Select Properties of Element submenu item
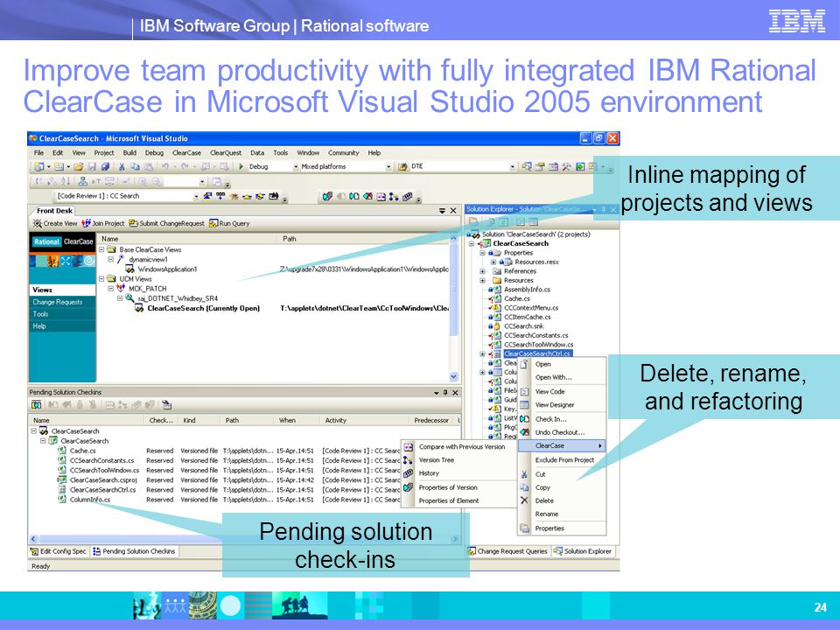Viewport: 840px width, 630px height. (x=458, y=500)
